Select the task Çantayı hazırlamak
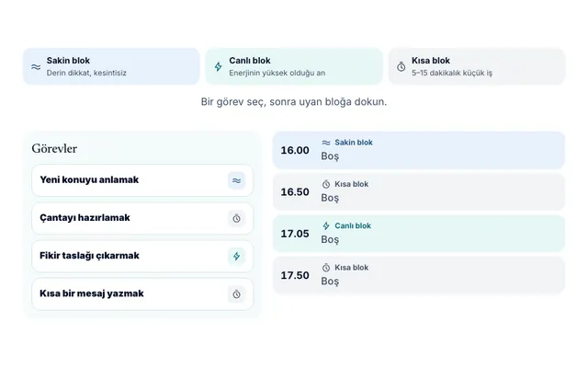 coord(142,218)
